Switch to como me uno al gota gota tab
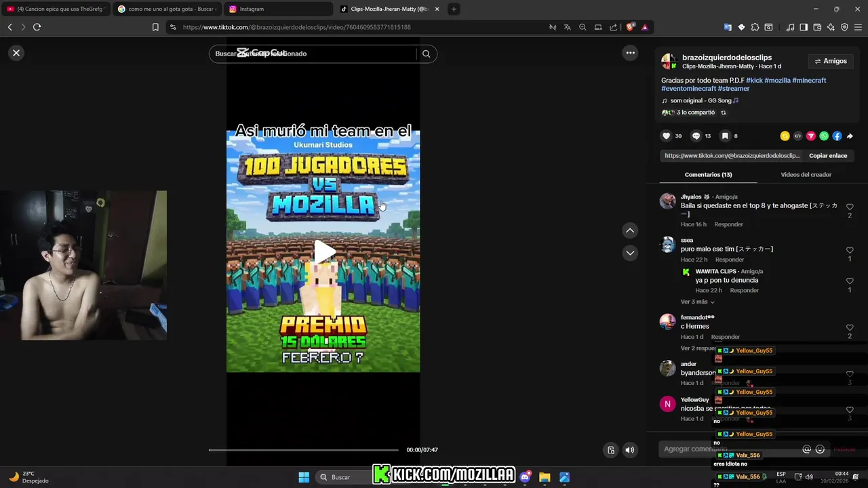Viewport: 868px width, 488px height. tap(167, 9)
